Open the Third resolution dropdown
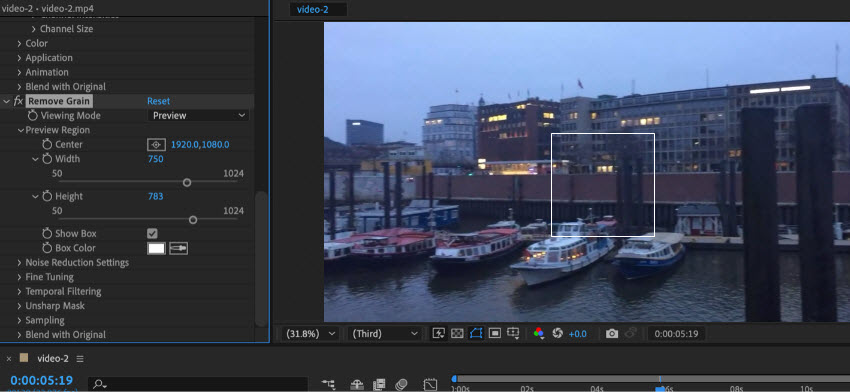This screenshot has width=850, height=392. click(x=385, y=334)
